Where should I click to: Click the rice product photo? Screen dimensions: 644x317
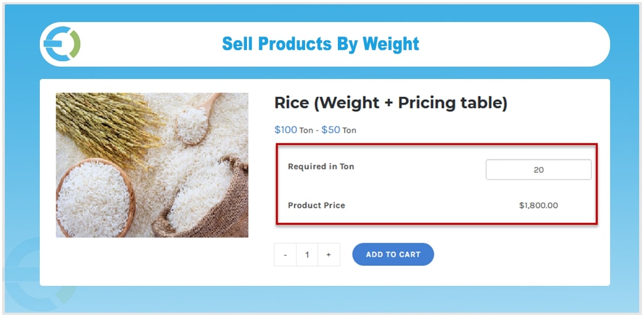(x=152, y=164)
